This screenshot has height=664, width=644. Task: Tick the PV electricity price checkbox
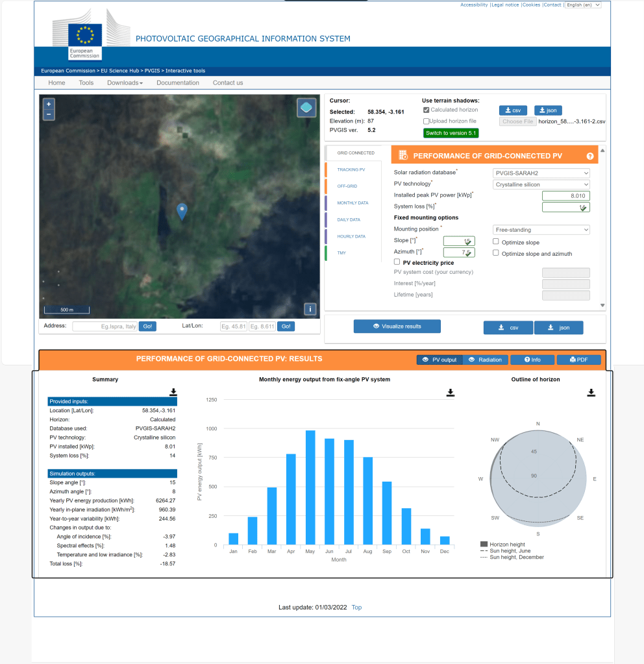[x=397, y=262]
